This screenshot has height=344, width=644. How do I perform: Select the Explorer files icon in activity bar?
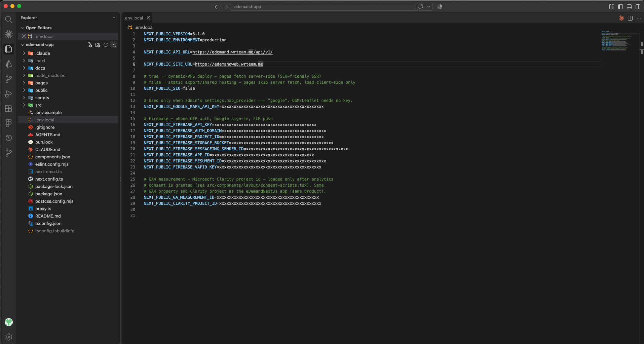point(9,49)
